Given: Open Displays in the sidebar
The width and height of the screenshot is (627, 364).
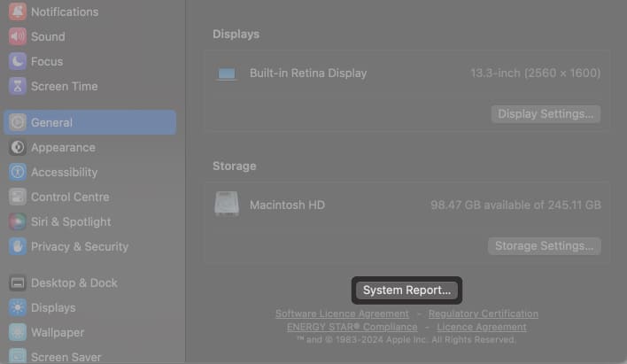Looking at the screenshot, I should click(x=90, y=307).
